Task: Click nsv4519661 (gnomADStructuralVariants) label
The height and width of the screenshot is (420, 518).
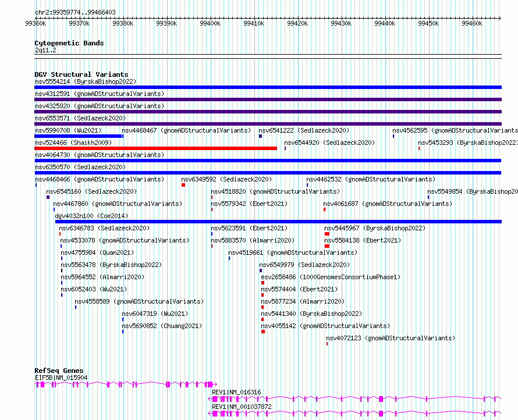Action: coord(293,252)
